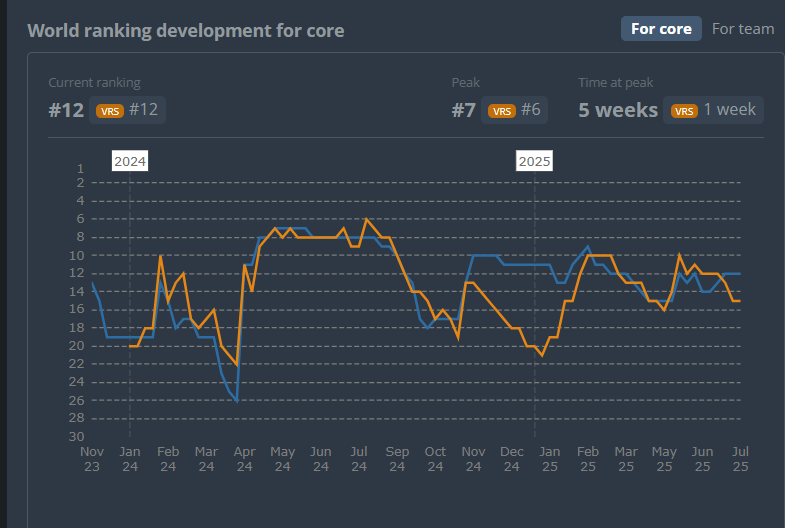Click the 'Apr 24' x-axis label

244,459
